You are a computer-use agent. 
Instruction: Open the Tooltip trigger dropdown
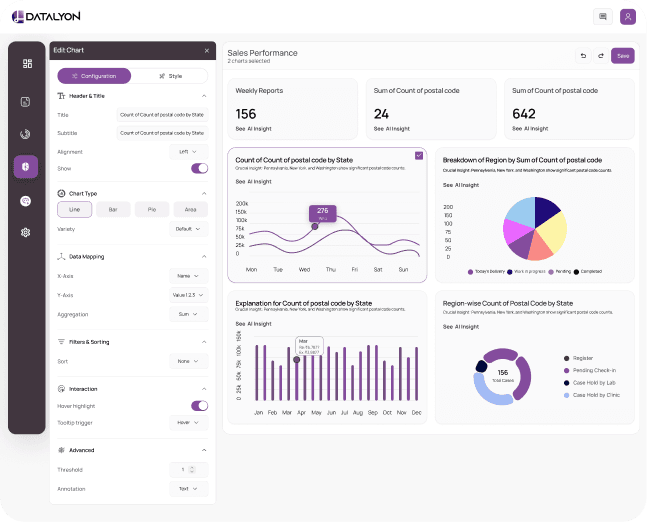189,423
